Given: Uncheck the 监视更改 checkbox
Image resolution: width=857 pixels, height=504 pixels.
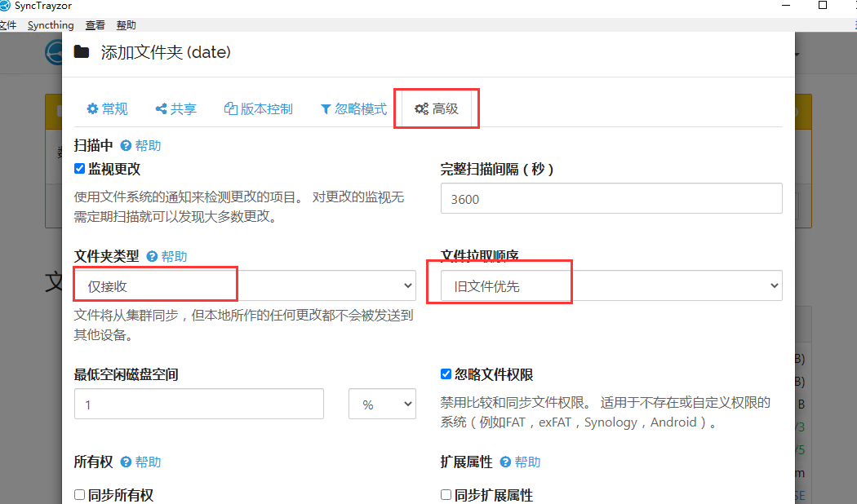Looking at the screenshot, I should (80, 169).
